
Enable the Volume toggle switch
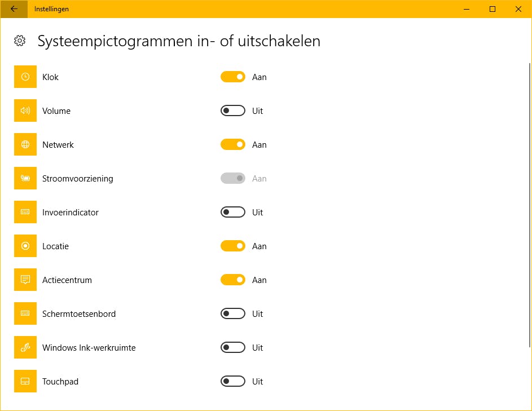233,111
